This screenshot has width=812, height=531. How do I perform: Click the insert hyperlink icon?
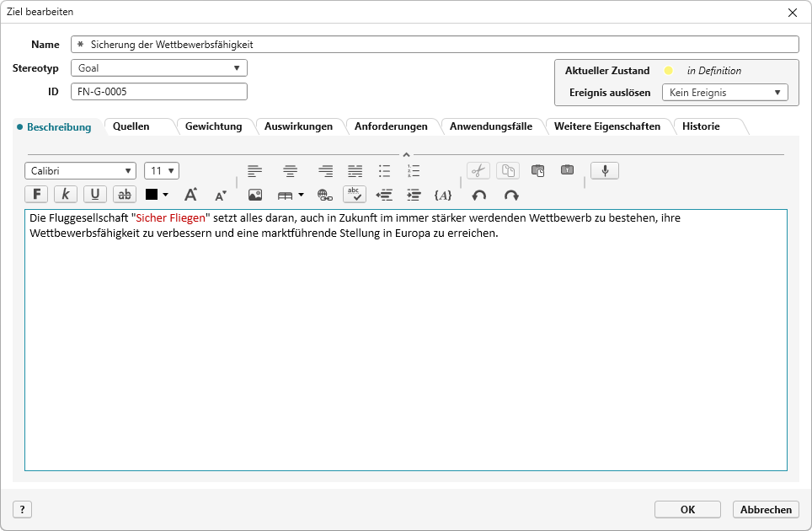coord(324,195)
